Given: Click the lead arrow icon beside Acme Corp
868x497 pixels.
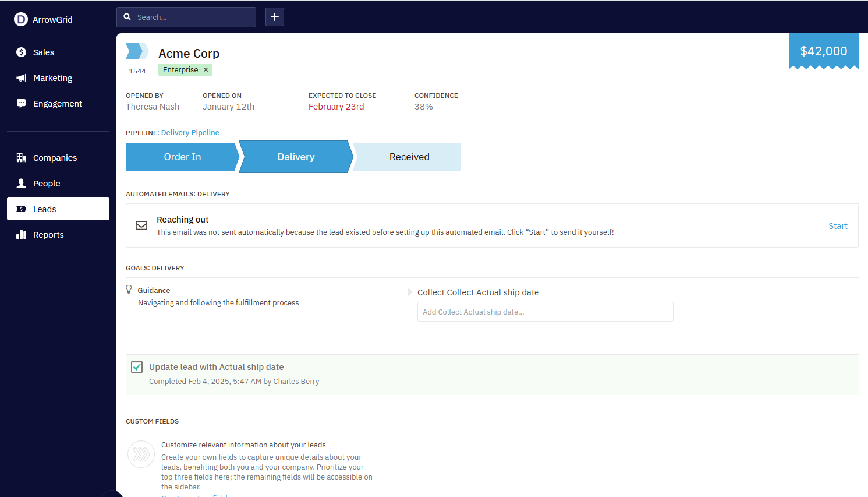Looking at the screenshot, I should [x=137, y=51].
